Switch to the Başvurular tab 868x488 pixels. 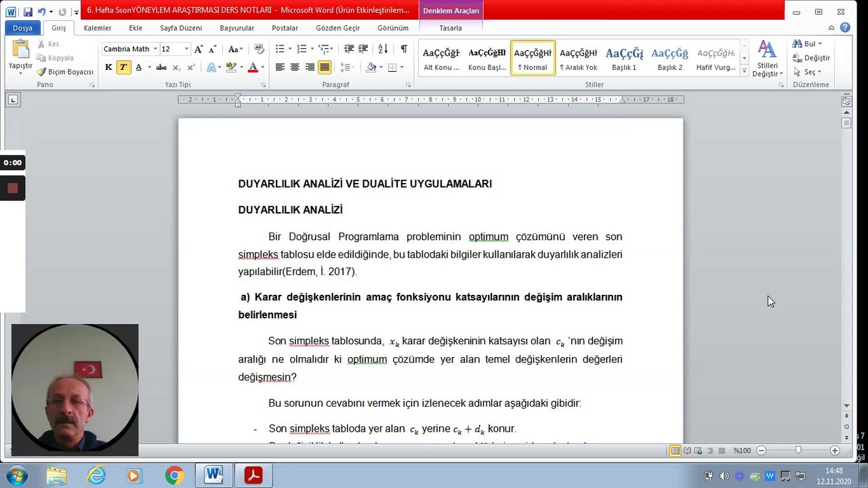[237, 28]
